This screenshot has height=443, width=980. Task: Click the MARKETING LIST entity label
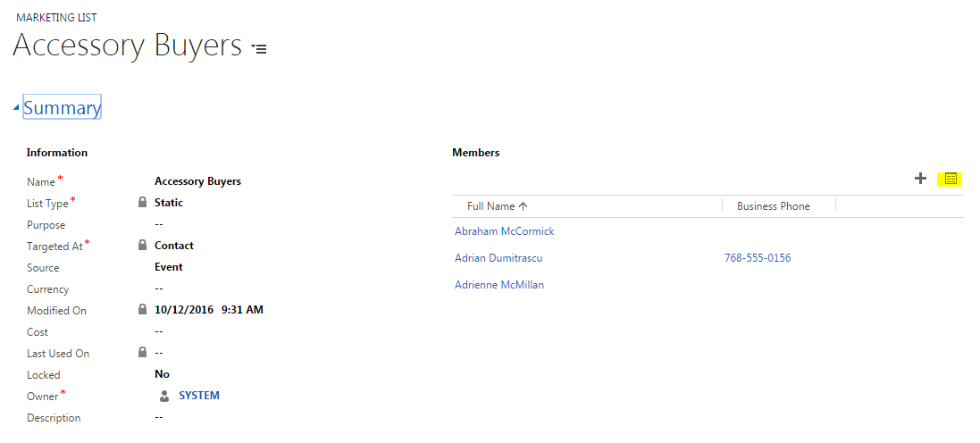tap(56, 18)
